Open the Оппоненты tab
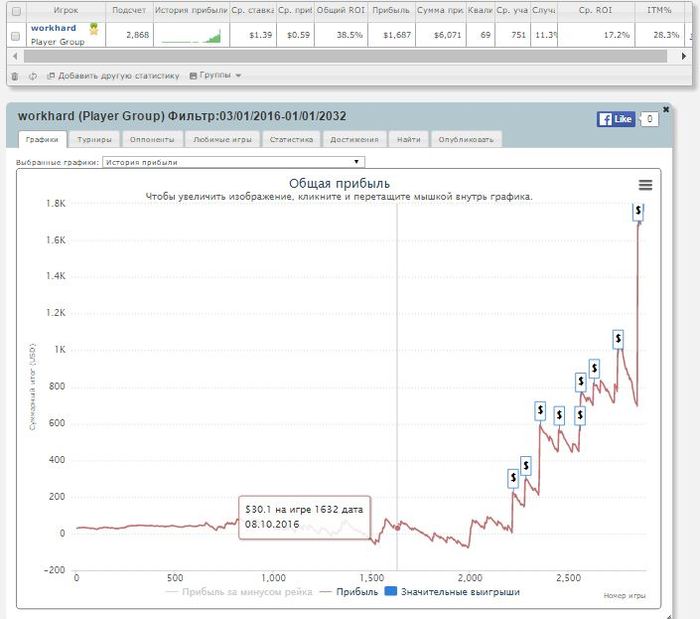This screenshot has height=619, width=700. coord(152,140)
